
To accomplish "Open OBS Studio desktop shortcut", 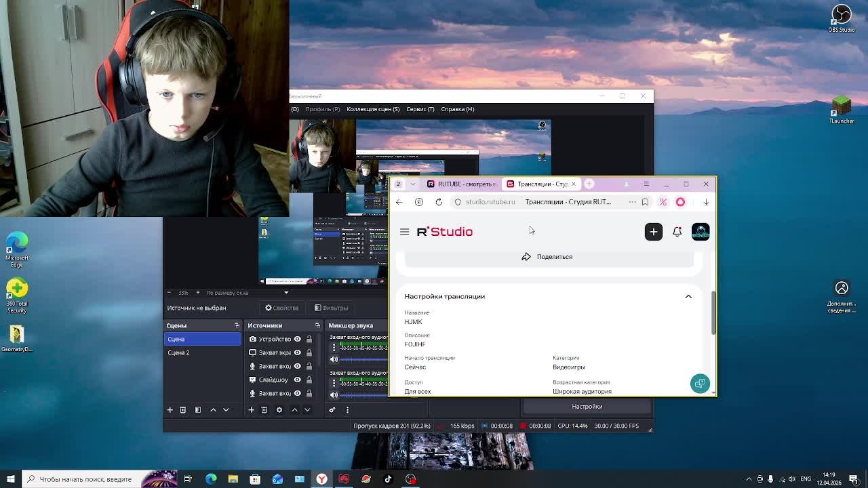I will 842,18.
